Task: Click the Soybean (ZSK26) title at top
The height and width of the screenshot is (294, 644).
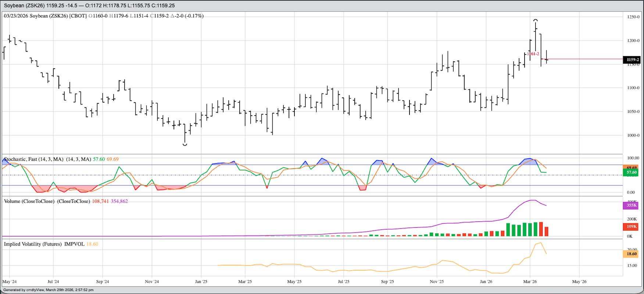Action: tap(24, 6)
